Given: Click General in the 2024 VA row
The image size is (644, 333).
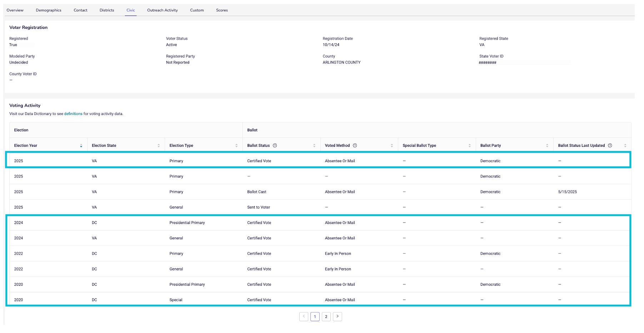Looking at the screenshot, I should pos(176,238).
